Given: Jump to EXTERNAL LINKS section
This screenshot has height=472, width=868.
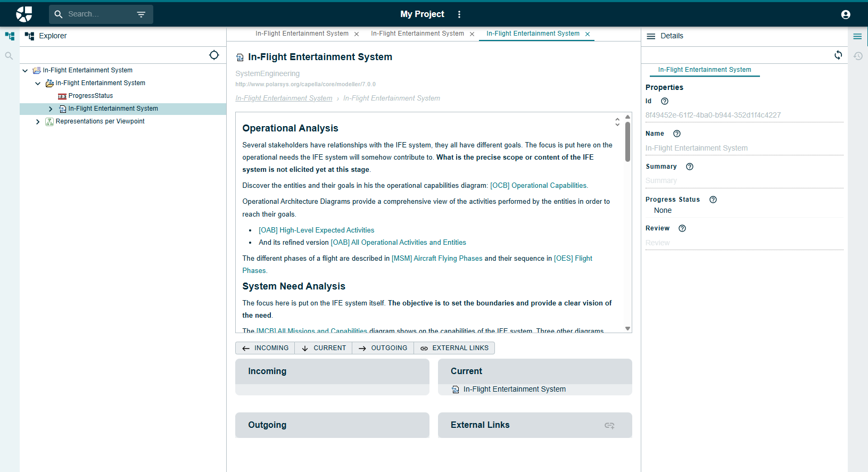Looking at the screenshot, I should [454, 348].
